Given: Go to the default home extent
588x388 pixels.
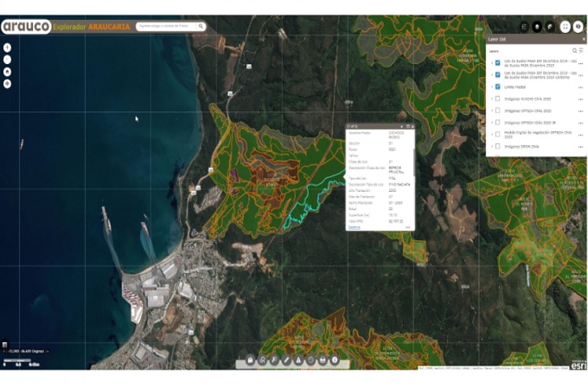Looking at the screenshot, I should [7, 72].
